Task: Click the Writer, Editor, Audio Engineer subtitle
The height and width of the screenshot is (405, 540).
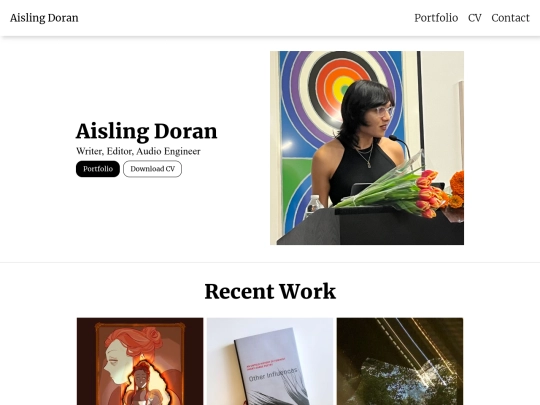Action: tap(138, 151)
